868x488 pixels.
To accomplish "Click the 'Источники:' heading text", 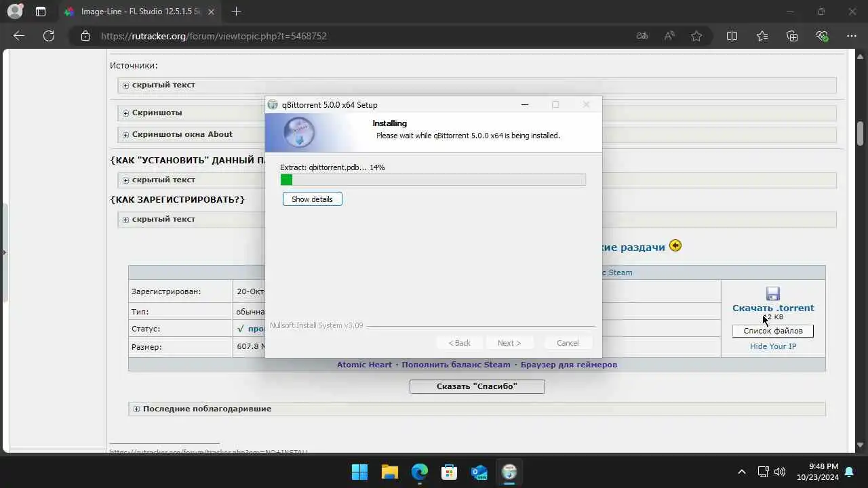I will pos(134,66).
